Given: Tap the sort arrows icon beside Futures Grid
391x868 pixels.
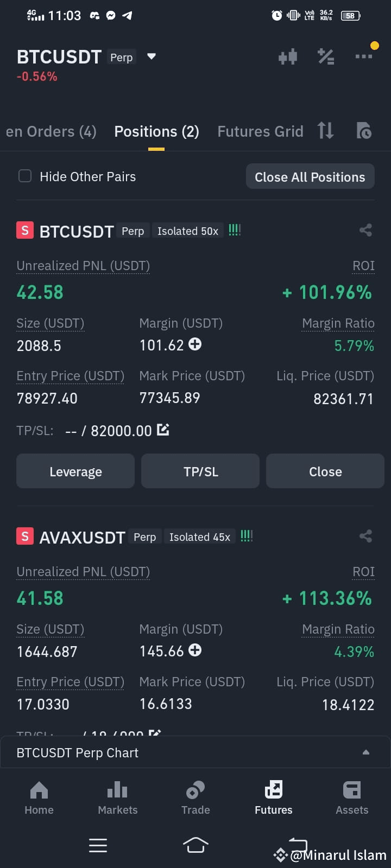Looking at the screenshot, I should 326,131.
